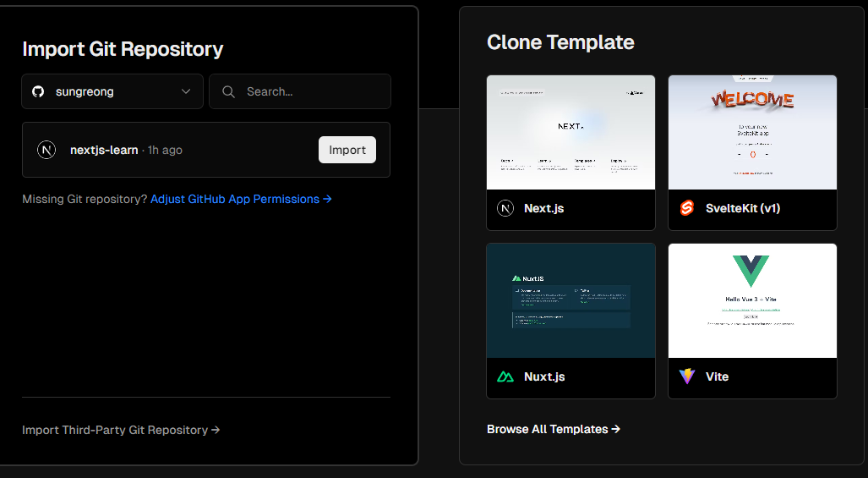Screen dimensions: 868x478
Task: Select the Nuxt.js template title
Action: tap(544, 376)
